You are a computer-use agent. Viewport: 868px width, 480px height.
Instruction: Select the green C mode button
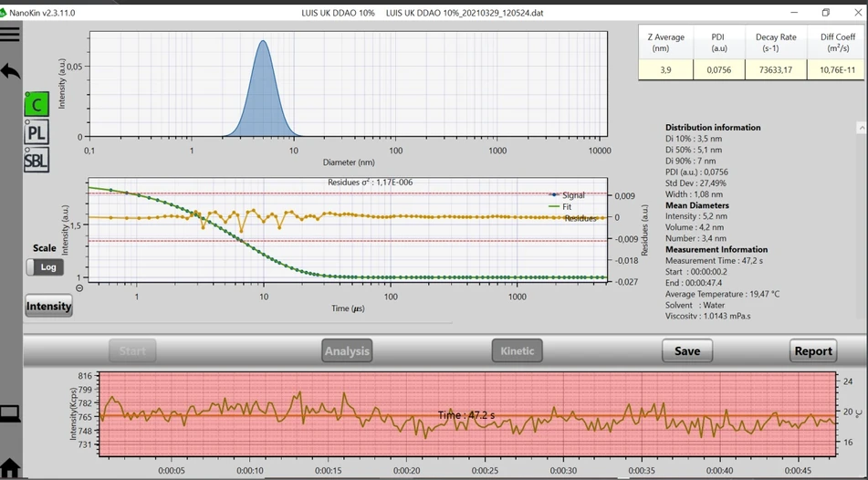click(37, 104)
